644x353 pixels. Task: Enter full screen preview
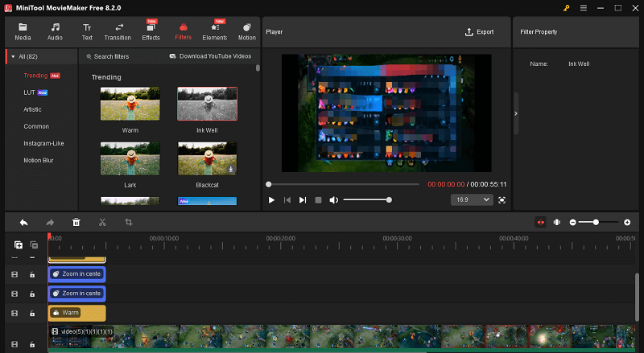[x=502, y=200]
